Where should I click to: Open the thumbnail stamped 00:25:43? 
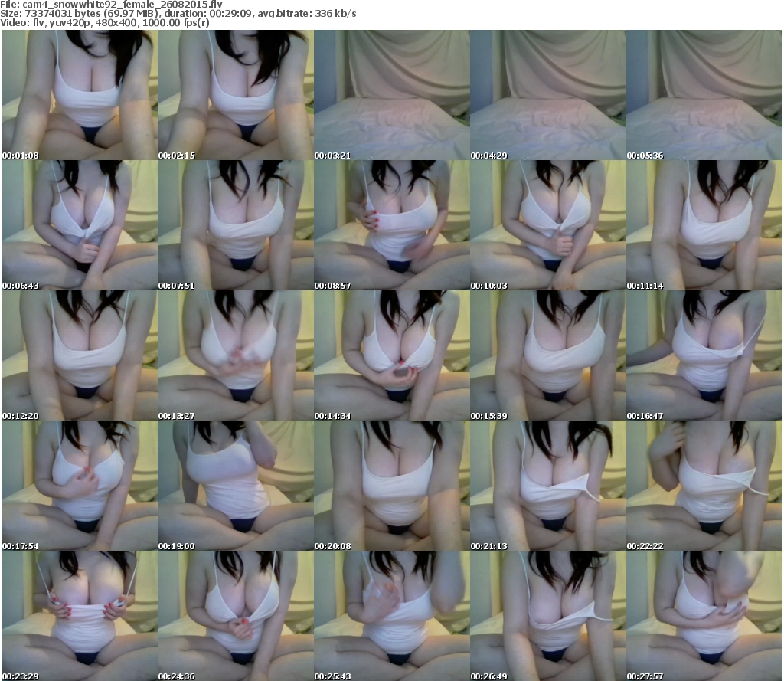pos(392,616)
